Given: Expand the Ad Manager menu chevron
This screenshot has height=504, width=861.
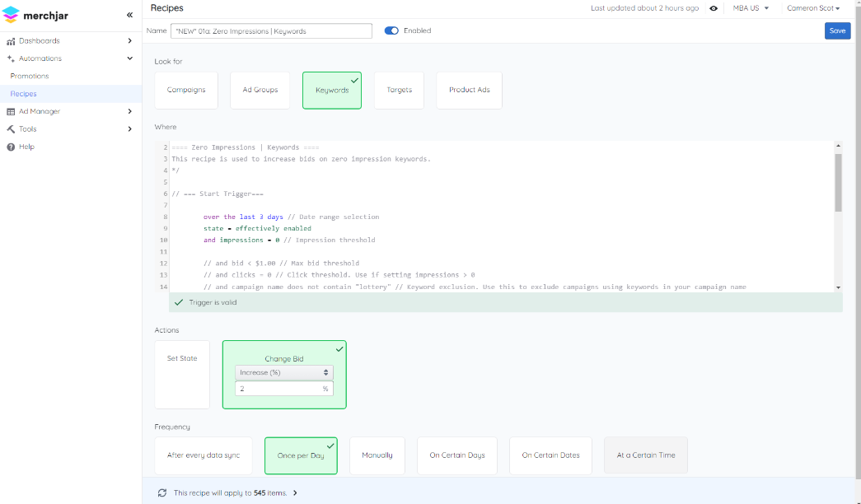Looking at the screenshot, I should [129, 111].
